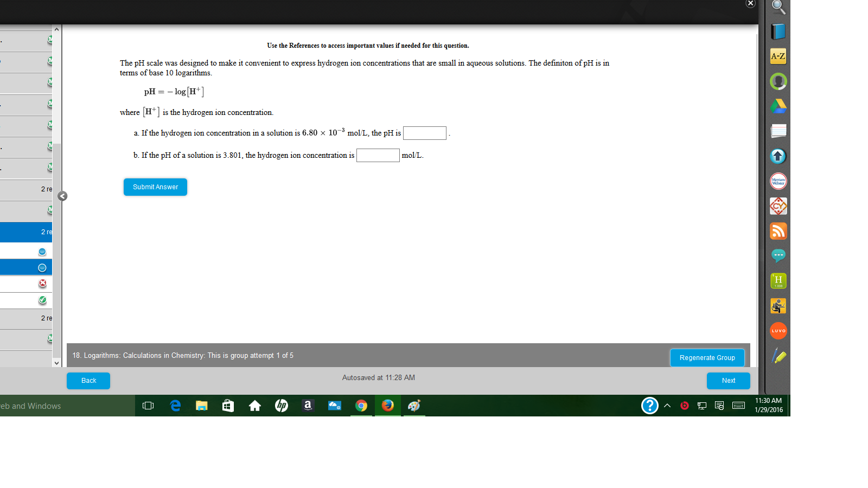Image resolution: width=868 pixels, height=488 pixels.
Task: Click the blue upload arrow icon
Action: point(778,156)
